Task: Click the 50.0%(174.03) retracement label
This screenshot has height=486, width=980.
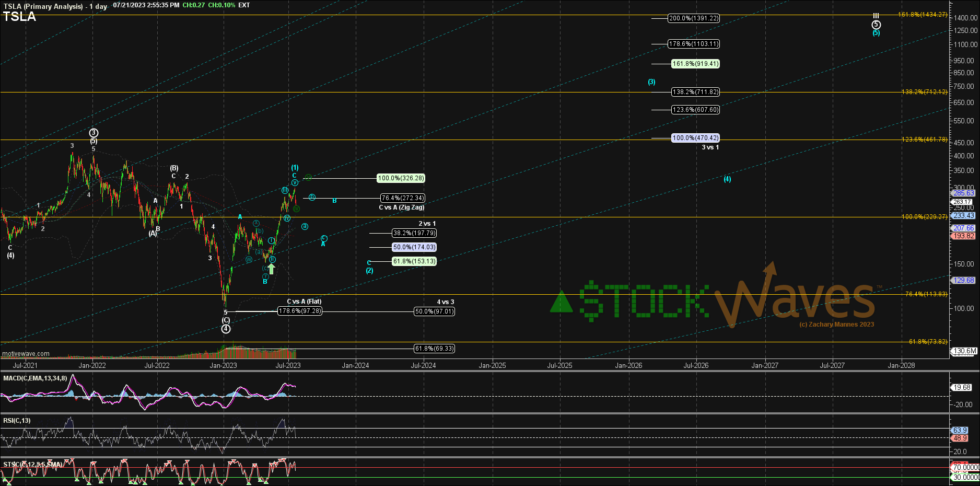Action: pyautogui.click(x=414, y=247)
